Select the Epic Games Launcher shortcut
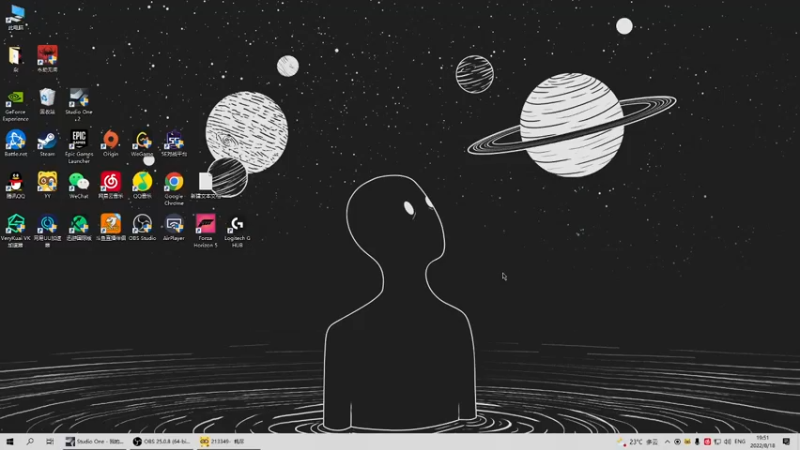This screenshot has width=800, height=450. [79, 147]
